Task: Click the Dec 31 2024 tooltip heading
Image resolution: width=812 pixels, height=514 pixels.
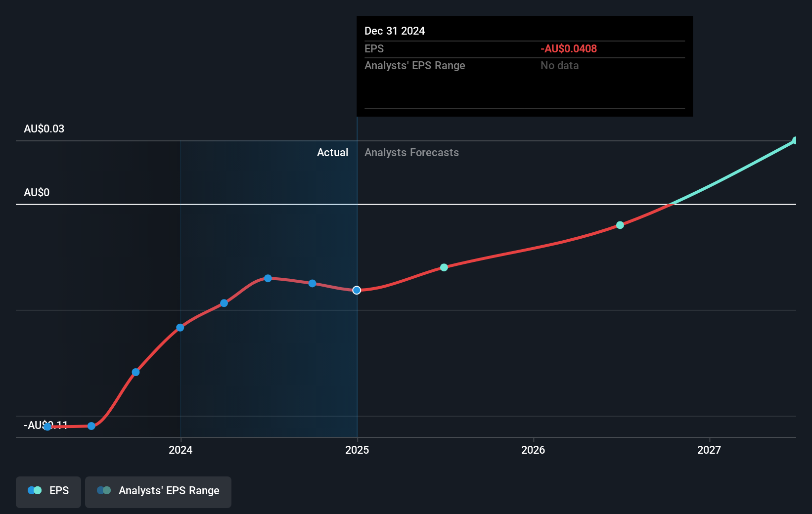Action: 395,31
